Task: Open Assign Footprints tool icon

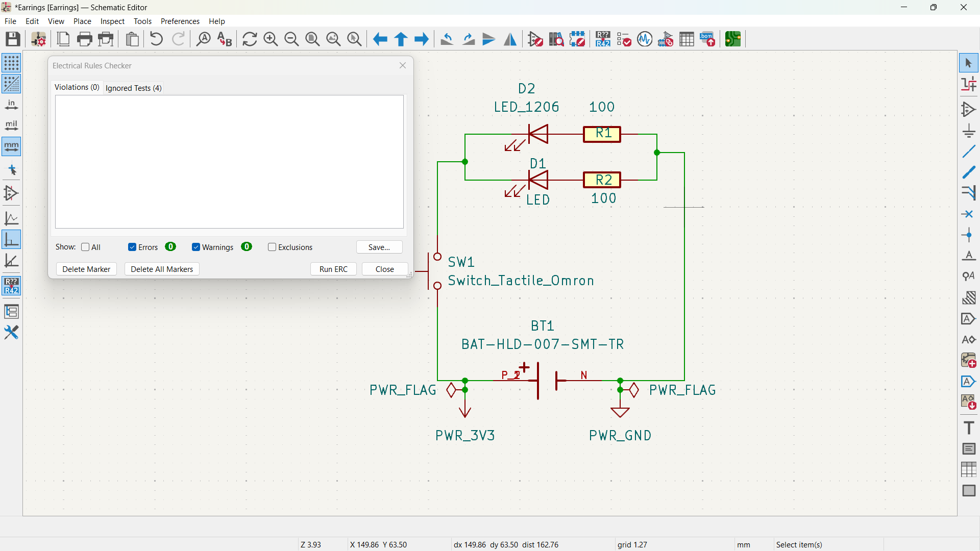Action: (666, 39)
